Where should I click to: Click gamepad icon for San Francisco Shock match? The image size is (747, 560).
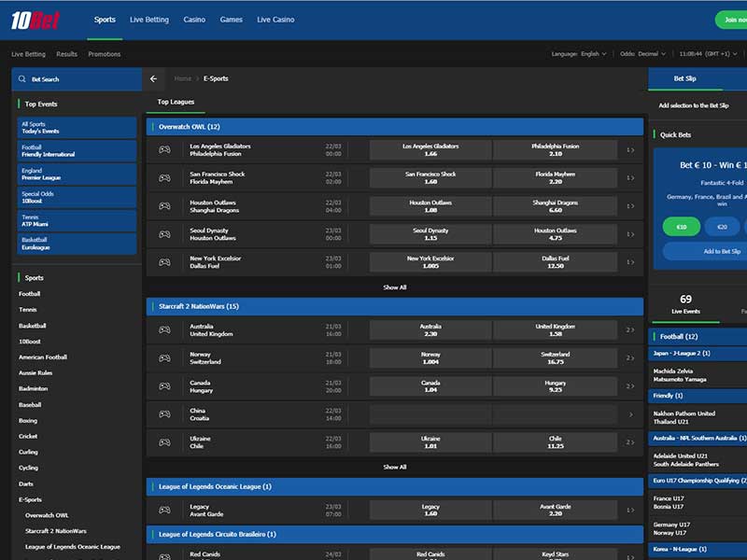click(x=164, y=177)
